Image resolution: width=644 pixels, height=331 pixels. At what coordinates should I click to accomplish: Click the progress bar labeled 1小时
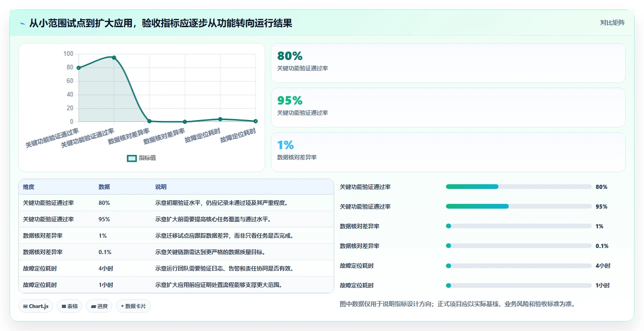[519, 285]
